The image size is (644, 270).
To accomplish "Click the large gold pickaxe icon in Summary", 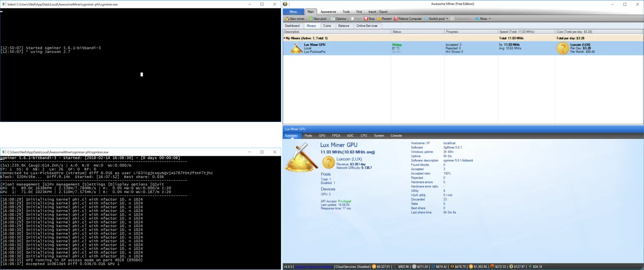I will (x=301, y=157).
